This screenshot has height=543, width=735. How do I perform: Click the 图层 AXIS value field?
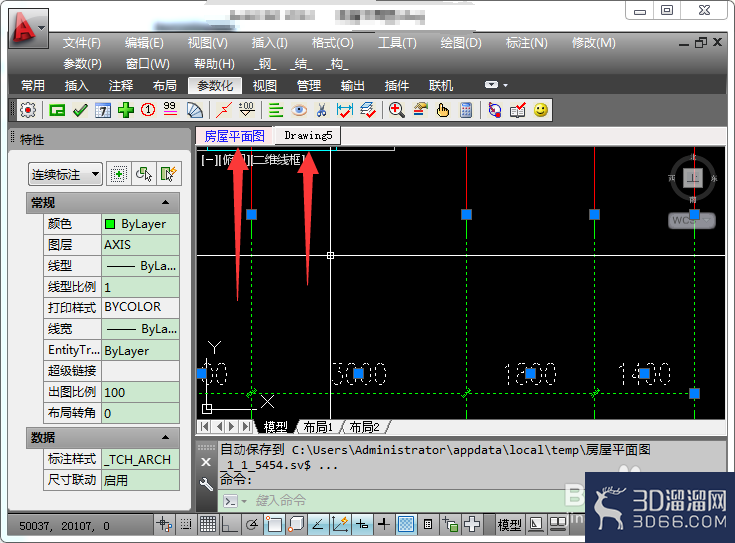140,245
